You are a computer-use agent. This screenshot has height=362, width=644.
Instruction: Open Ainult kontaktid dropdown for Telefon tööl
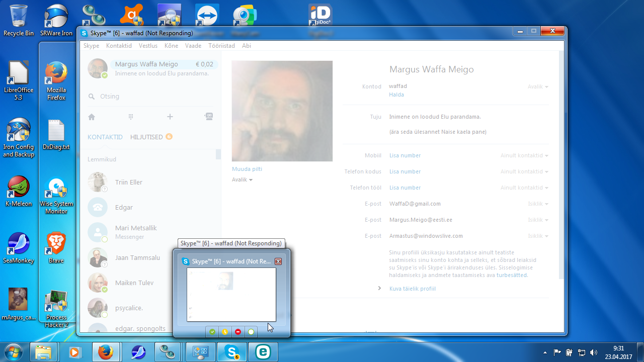(524, 188)
